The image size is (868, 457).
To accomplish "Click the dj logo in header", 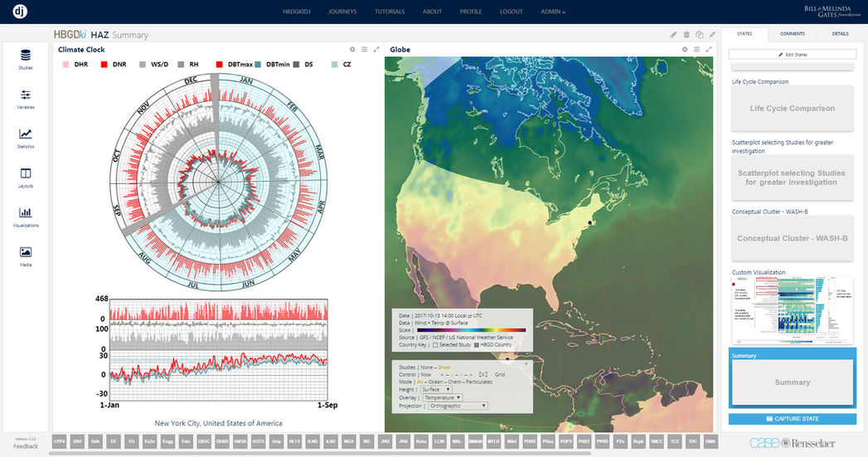I will click(x=20, y=11).
